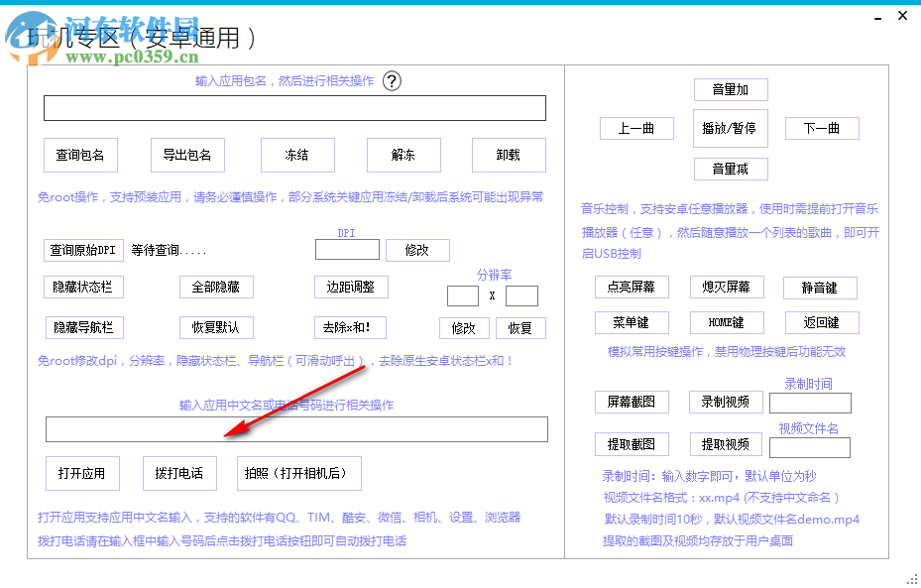Click the 录制视频 button
The image size is (921, 588).
pyautogui.click(x=726, y=403)
